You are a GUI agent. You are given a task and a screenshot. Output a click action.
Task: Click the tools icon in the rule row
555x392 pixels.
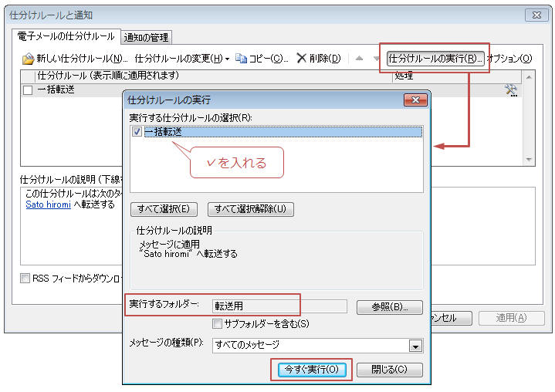click(511, 90)
